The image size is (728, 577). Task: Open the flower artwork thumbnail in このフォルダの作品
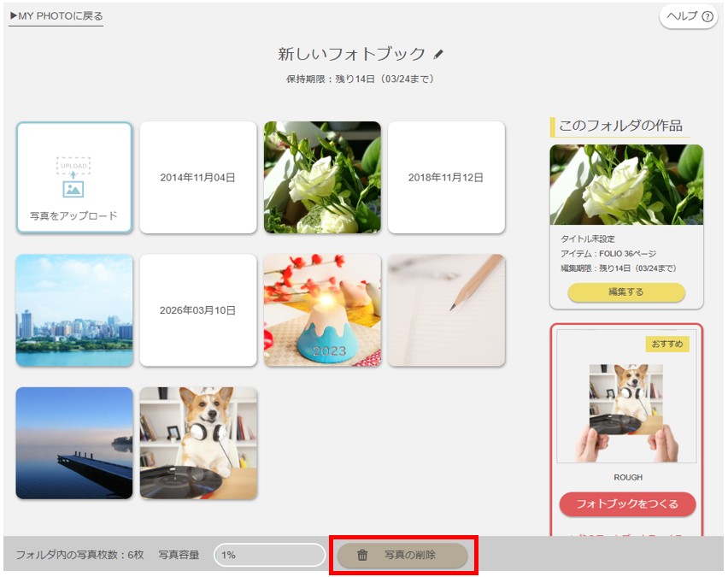tap(626, 185)
